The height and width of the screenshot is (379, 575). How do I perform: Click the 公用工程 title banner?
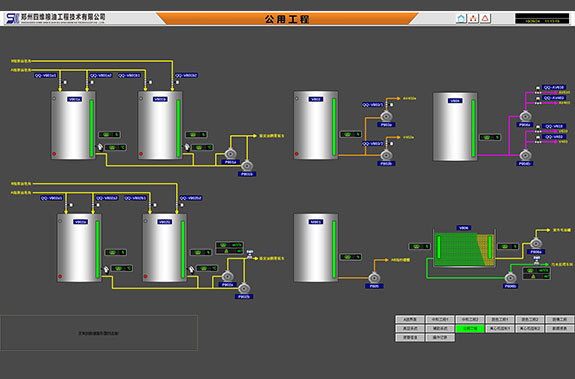point(287,19)
